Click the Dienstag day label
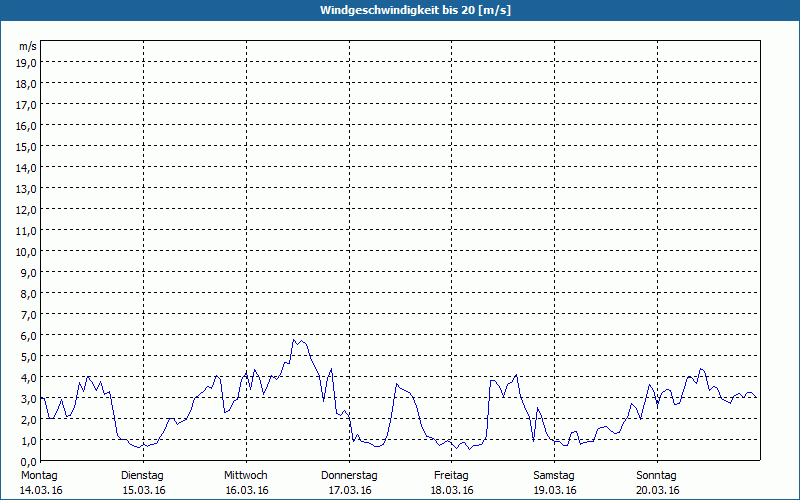Image resolution: width=800 pixels, height=500 pixels. (142, 476)
